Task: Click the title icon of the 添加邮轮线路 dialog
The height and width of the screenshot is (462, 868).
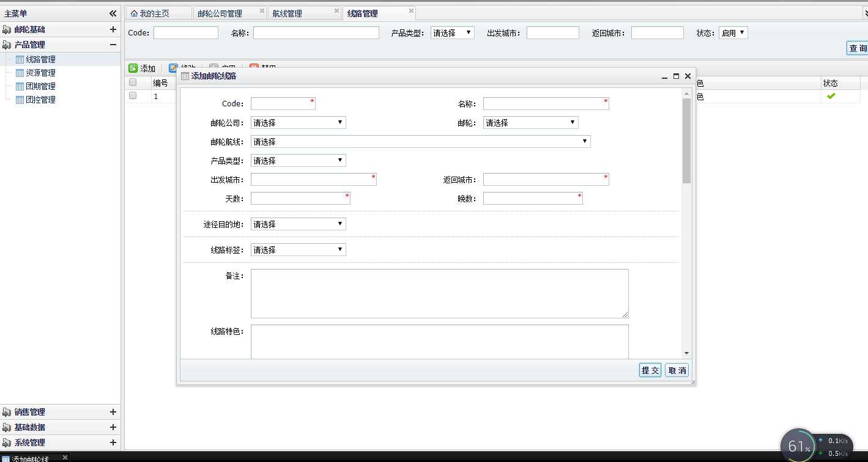Action: pyautogui.click(x=185, y=76)
